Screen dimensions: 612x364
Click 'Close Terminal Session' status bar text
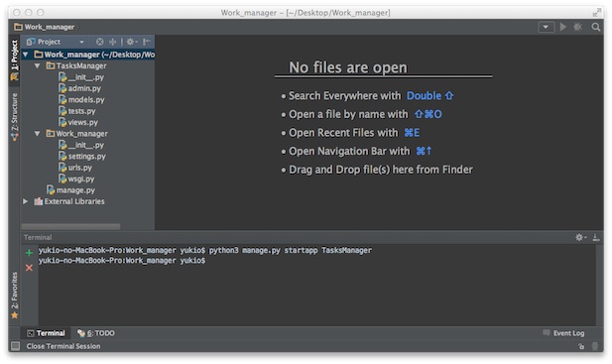click(x=63, y=346)
